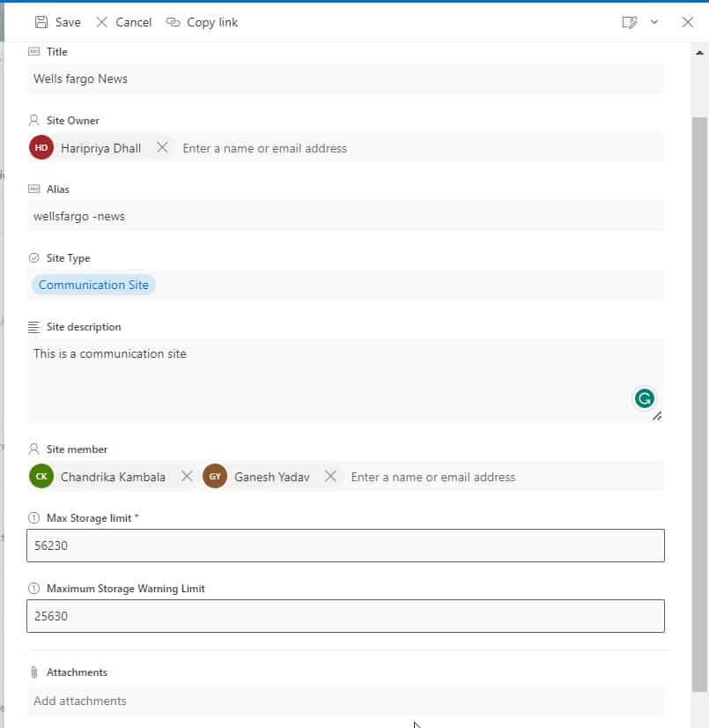This screenshot has width=709, height=728.
Task: Click the vertical scrollbar thumb
Action: (699, 404)
